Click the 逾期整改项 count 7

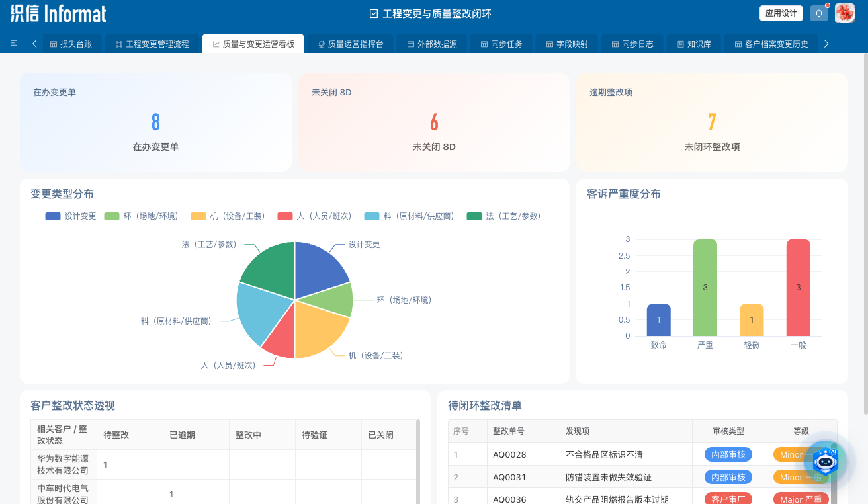tap(712, 122)
